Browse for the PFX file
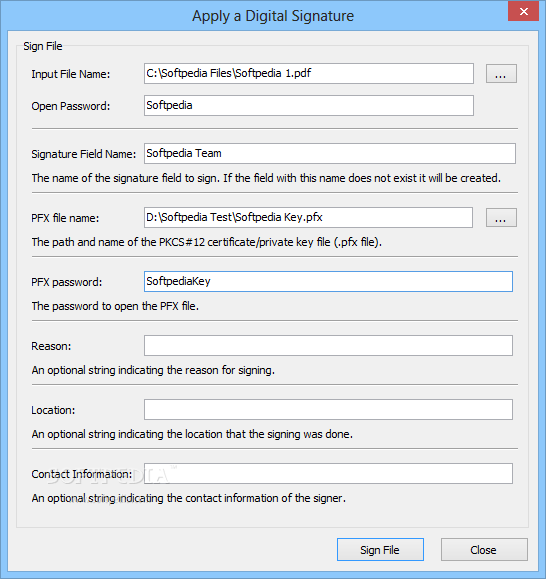The image size is (546, 579). [501, 217]
